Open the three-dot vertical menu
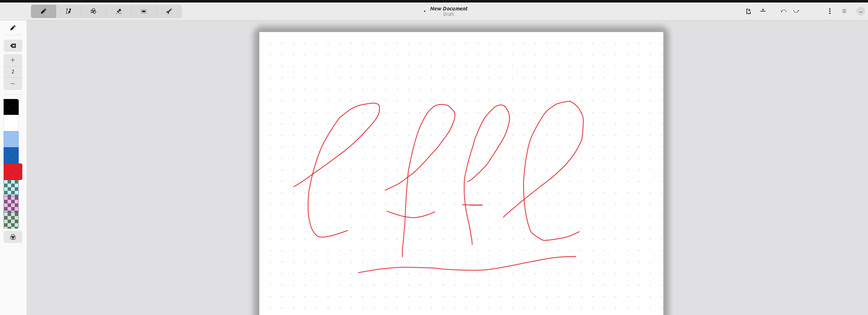Screen dimensions: 868x315 click(830, 11)
